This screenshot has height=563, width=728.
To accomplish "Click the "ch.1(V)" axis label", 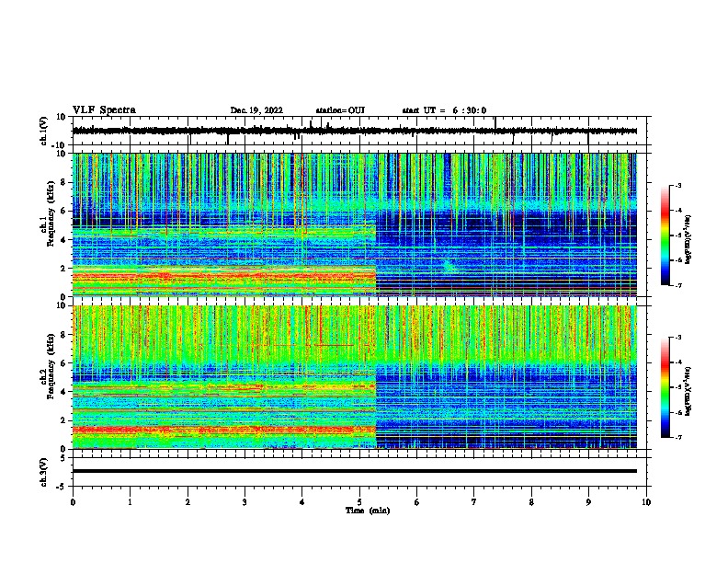I will 44,131.
